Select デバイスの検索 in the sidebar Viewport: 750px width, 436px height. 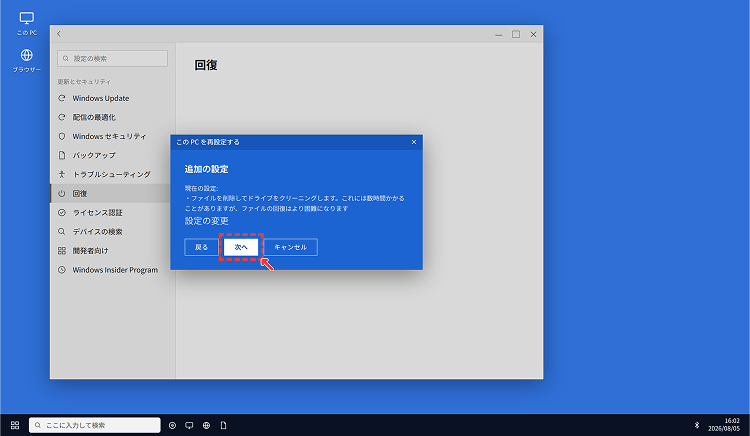coord(113,232)
